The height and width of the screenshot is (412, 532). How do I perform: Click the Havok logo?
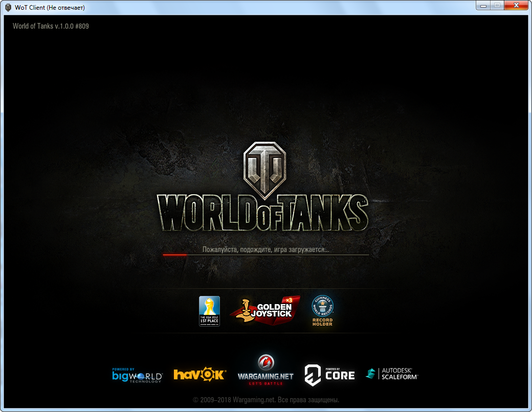pyautogui.click(x=200, y=374)
